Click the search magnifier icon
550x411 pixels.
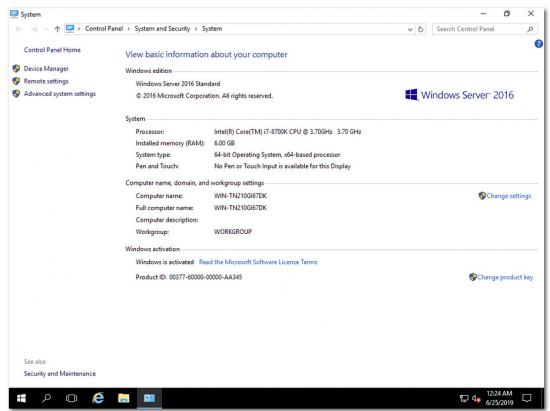point(530,29)
